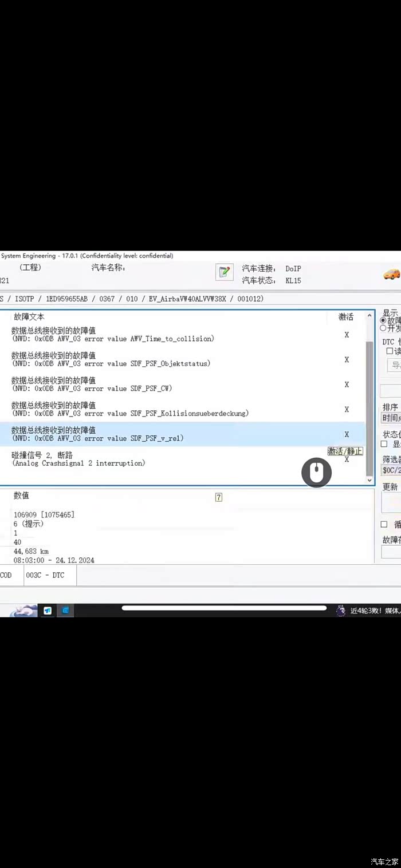This screenshot has width=401, height=868.
Task: Open the white-blue taskbar app icon
Action: pyautogui.click(x=48, y=611)
